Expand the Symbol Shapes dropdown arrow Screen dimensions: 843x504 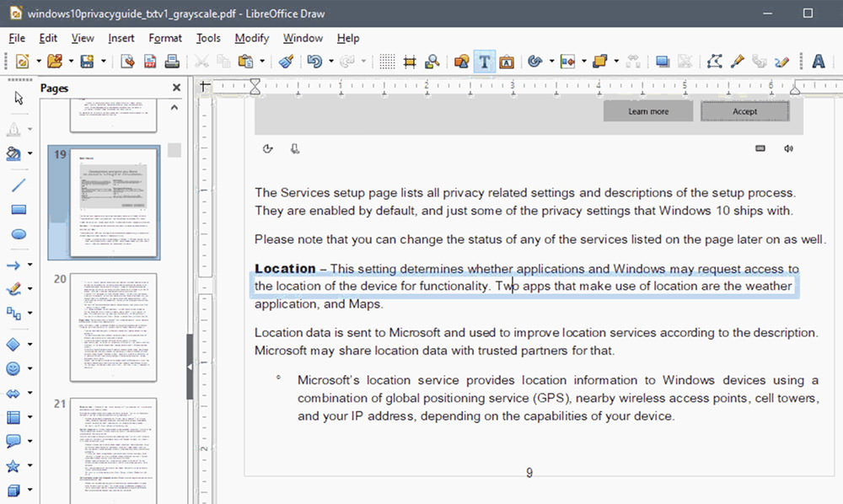[30, 368]
